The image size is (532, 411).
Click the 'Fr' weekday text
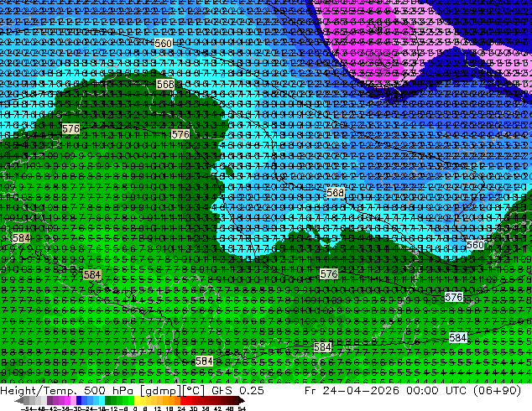tap(310, 390)
